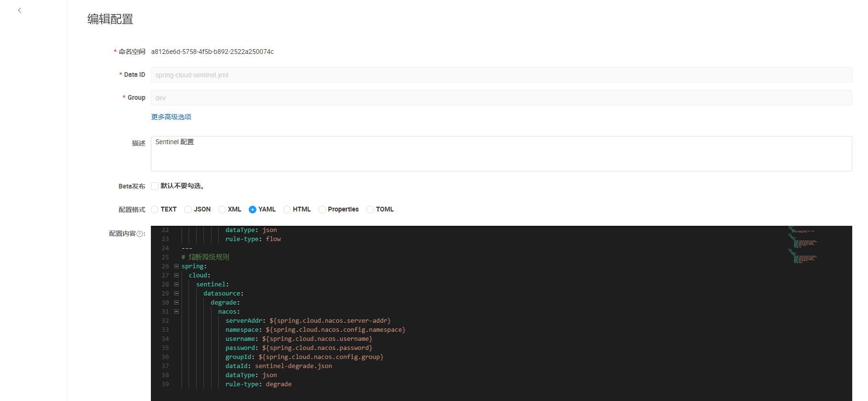Collapse the spring: block at line 26
The image size is (868, 401).
(176, 266)
